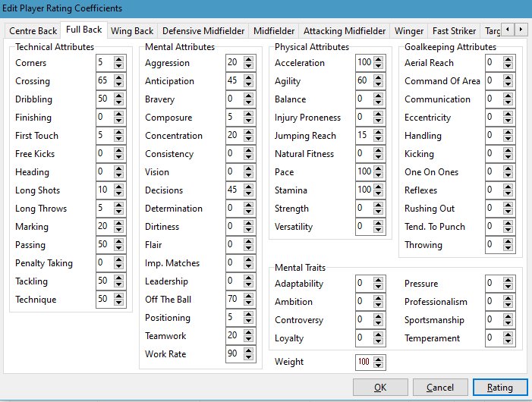
Task: Decrease the Stamina value with down arrow
Action: point(378,193)
